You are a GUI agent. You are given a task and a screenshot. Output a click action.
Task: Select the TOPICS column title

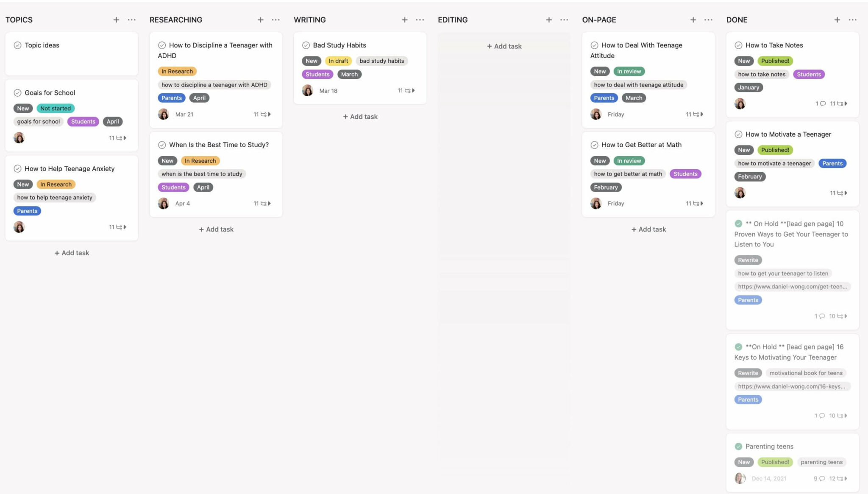(x=19, y=20)
